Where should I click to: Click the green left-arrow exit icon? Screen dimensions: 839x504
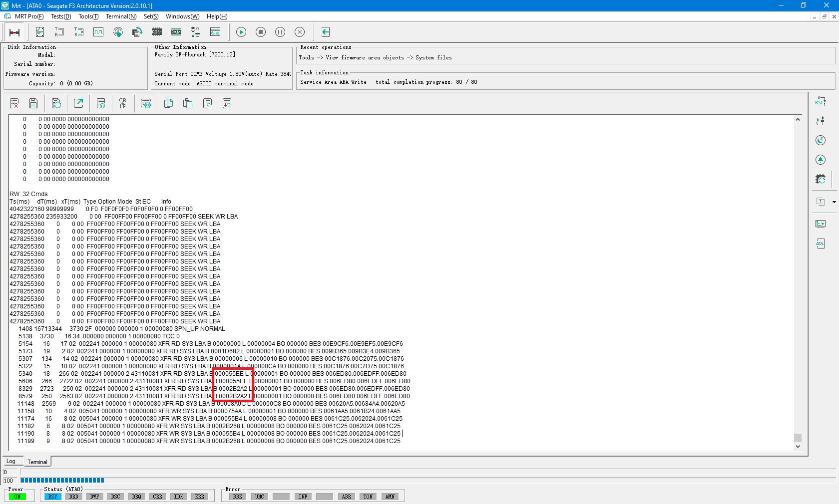coord(326,32)
